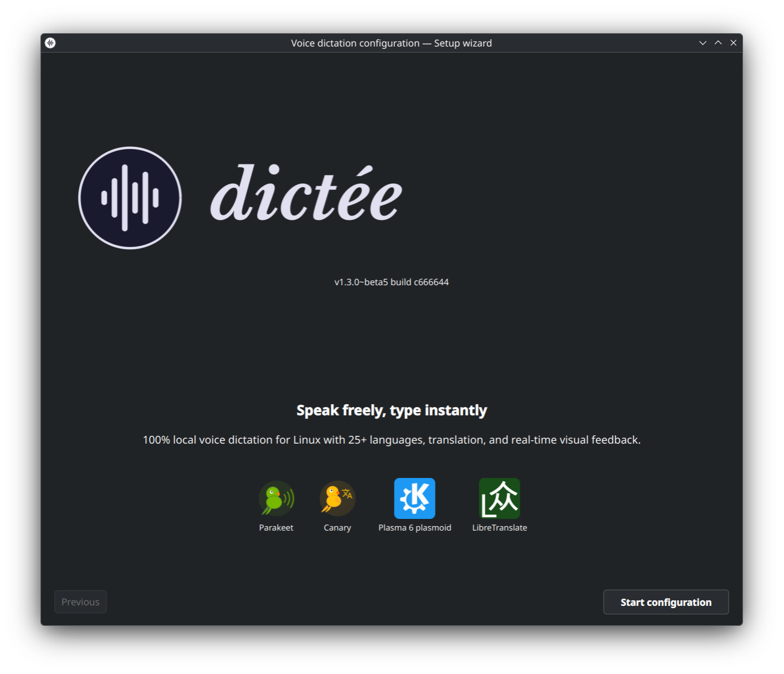Click the Canary yellow bird icon

(337, 498)
